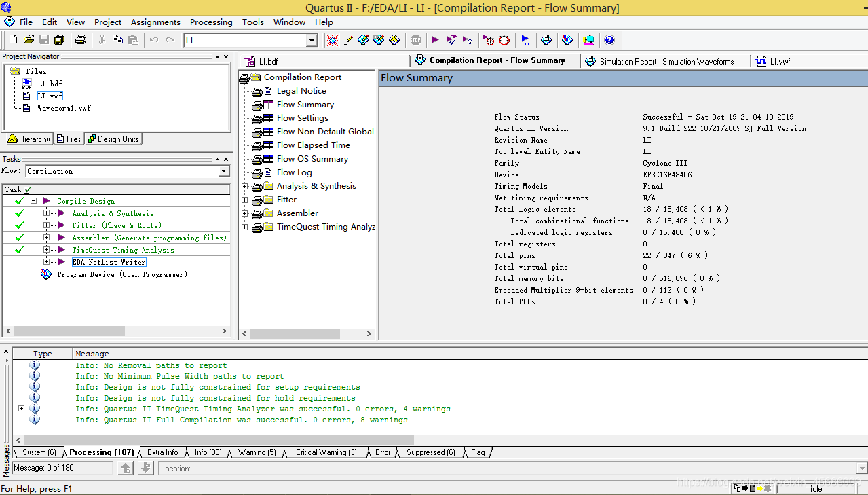Open the Assignments menu
Screen dimensions: 868x495
(155, 22)
